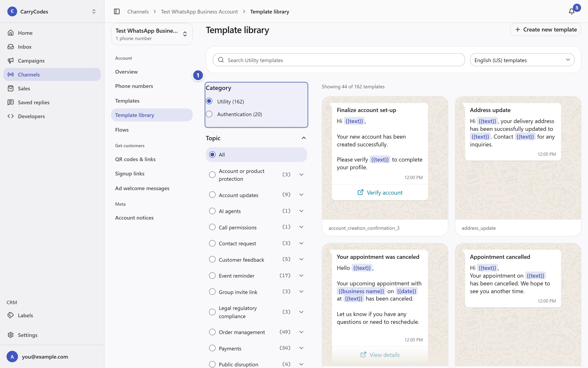
Task: Open the Developers code icon
Action: tap(11, 116)
